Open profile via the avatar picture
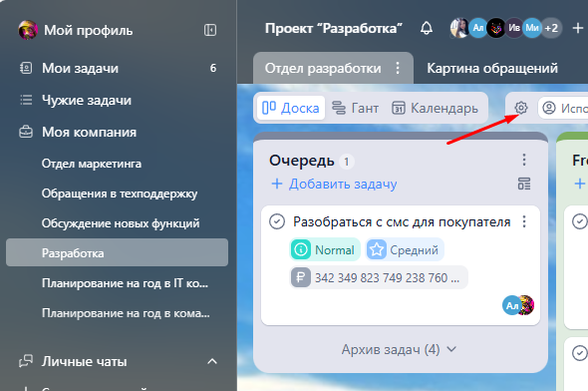The image size is (588, 391). 28,30
